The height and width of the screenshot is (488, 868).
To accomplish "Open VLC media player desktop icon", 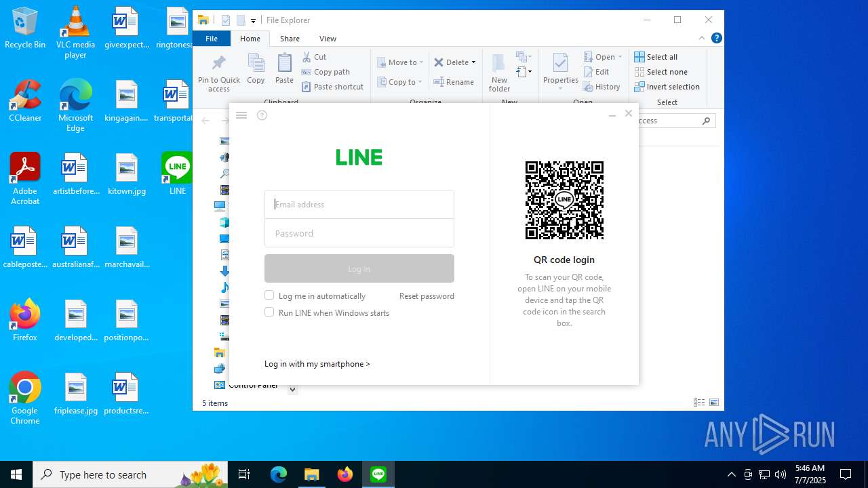I will [75, 33].
